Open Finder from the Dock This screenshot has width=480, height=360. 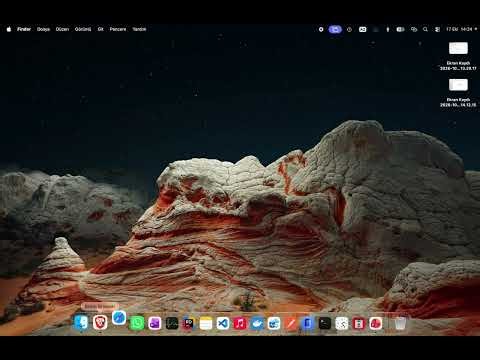81,323
